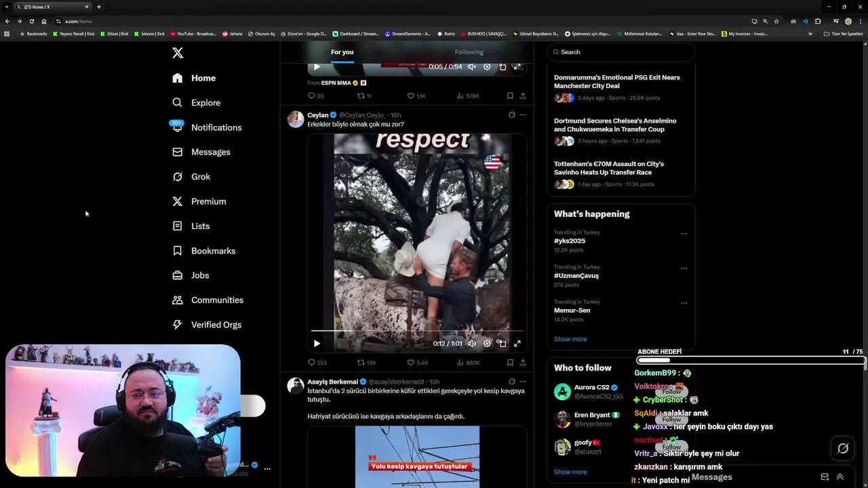Switch to the For you tab
Viewport: 868px width, 488px height.
pos(342,52)
